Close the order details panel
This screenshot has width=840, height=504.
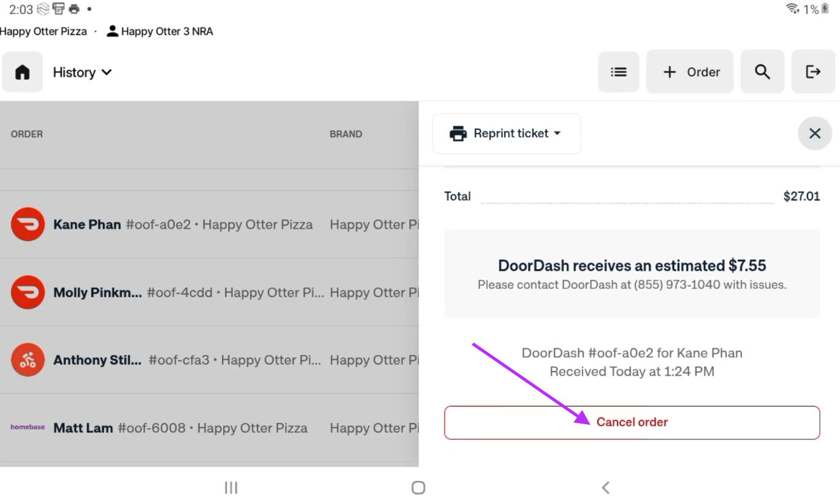(814, 134)
